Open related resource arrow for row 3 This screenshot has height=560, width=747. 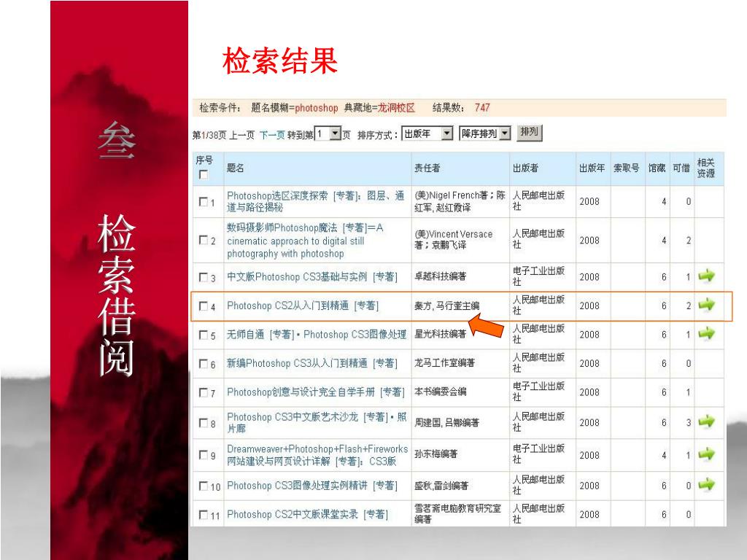click(x=706, y=276)
